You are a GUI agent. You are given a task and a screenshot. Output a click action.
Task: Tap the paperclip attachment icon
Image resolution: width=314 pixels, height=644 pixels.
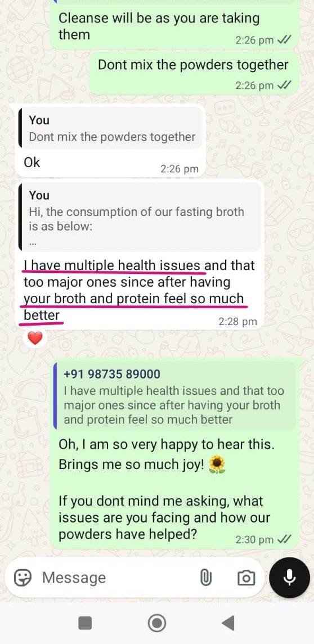coord(205,578)
